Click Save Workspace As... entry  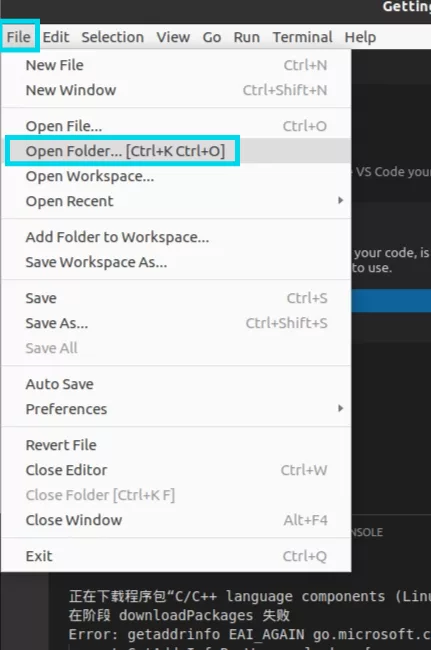[x=176, y=262]
